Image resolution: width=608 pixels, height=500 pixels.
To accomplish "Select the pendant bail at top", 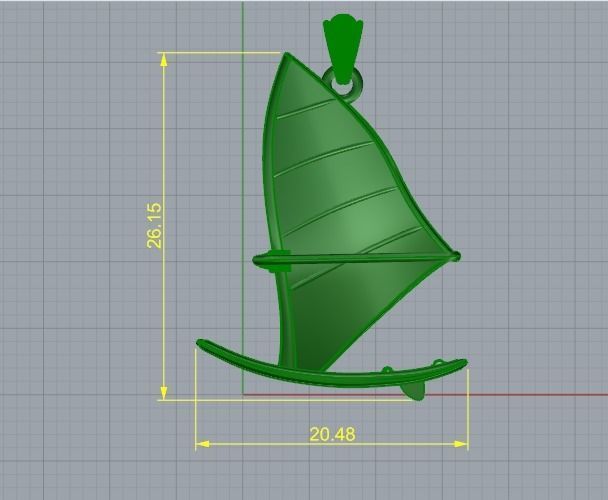I will pos(343,47).
